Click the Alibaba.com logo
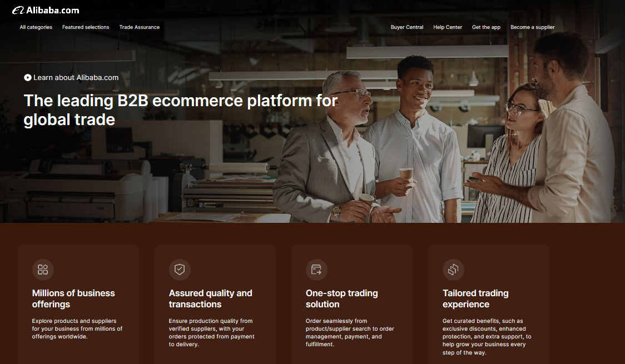 click(x=46, y=11)
